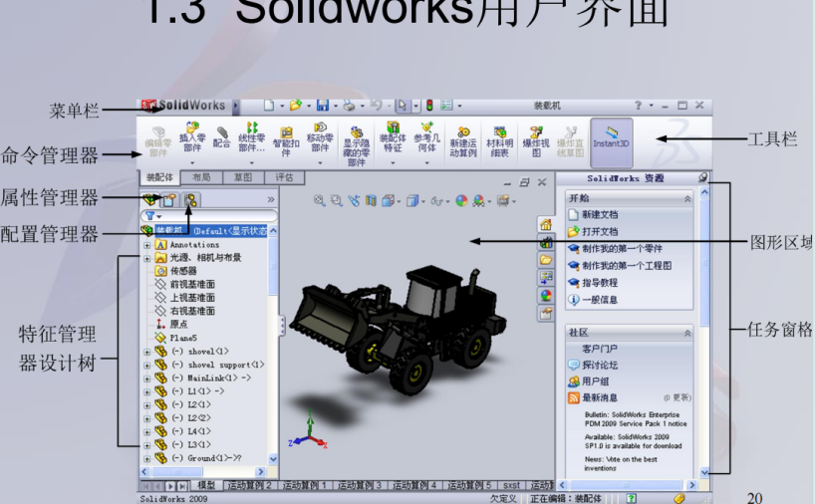Click the feature tree horizontal scrollbar
This screenshot has height=504, width=815.
tap(202, 472)
